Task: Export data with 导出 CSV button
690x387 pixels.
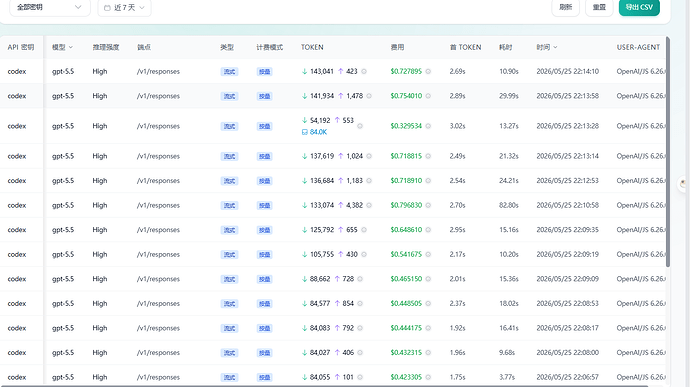Action: tap(639, 7)
